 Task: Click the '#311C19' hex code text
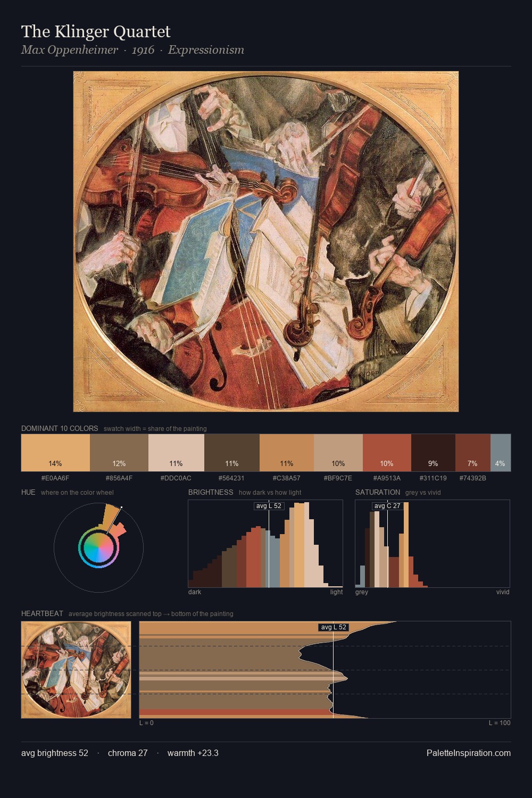(x=433, y=478)
